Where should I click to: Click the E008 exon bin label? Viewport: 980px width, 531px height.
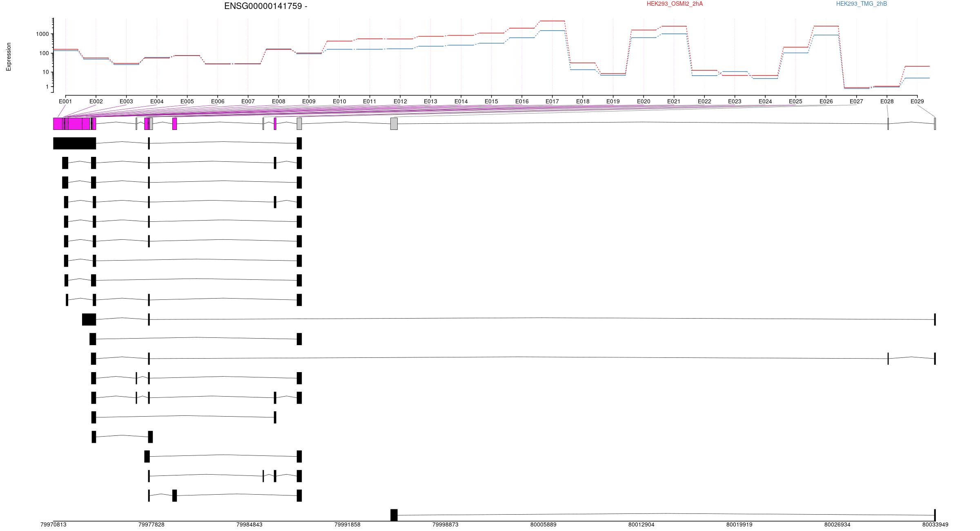[x=278, y=101]
